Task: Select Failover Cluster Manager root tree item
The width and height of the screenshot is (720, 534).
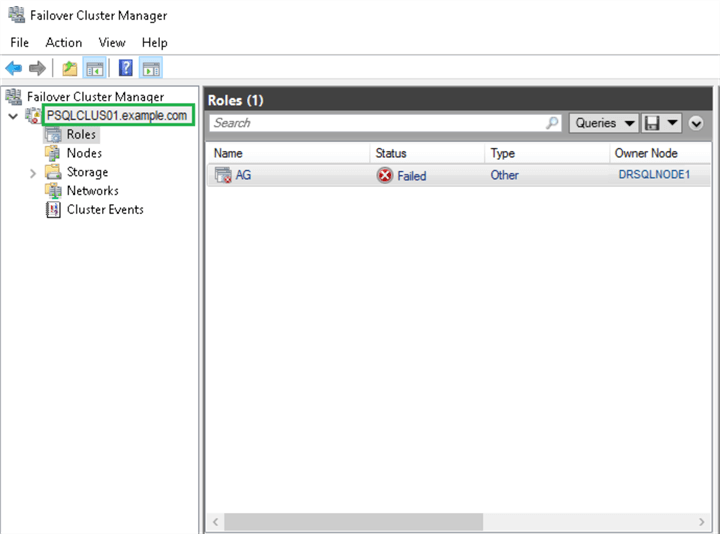Action: click(x=96, y=97)
